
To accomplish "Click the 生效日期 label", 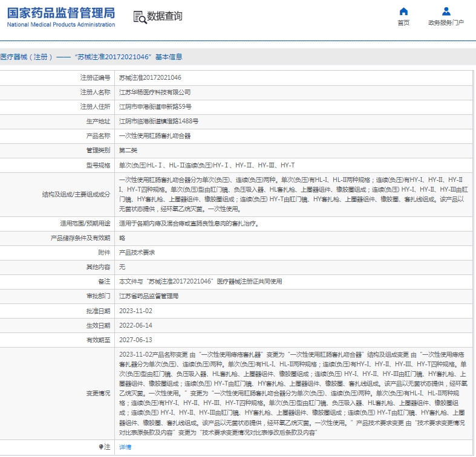I will point(98,326).
